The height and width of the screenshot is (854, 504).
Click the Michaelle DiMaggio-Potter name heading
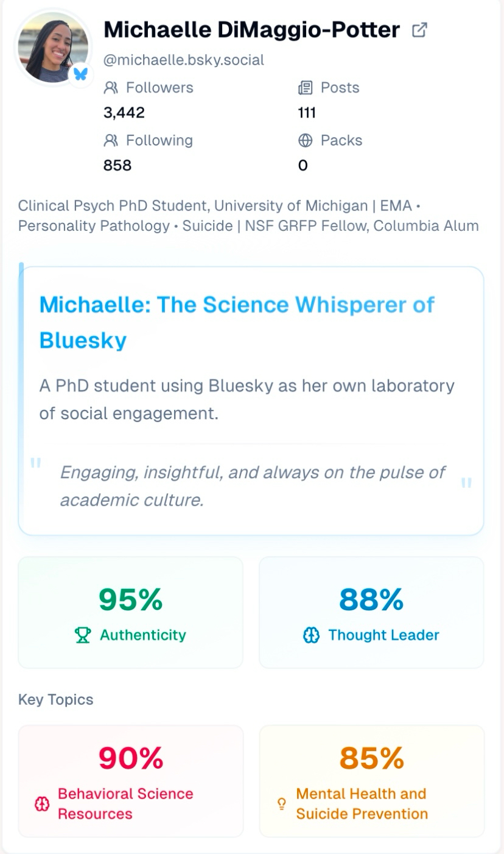[x=251, y=29]
